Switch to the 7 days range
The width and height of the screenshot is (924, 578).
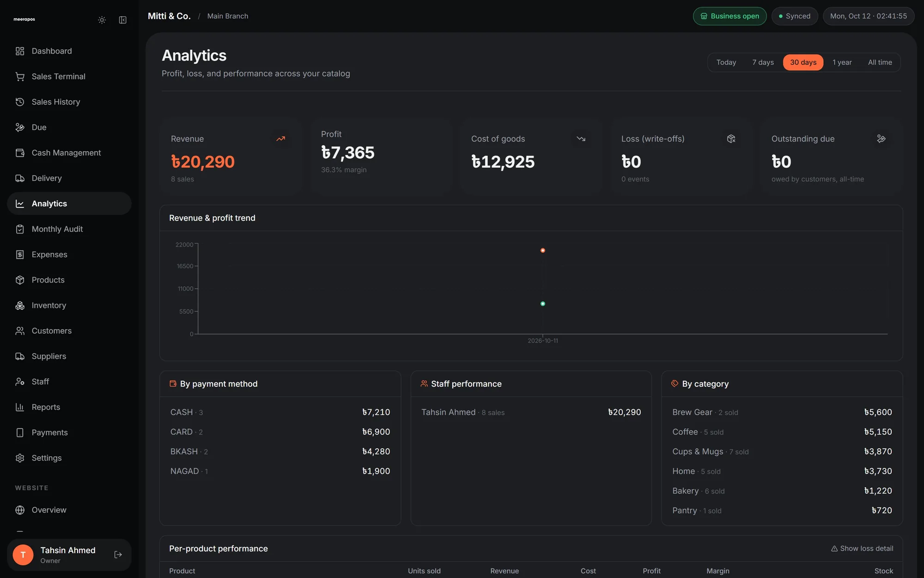(763, 62)
